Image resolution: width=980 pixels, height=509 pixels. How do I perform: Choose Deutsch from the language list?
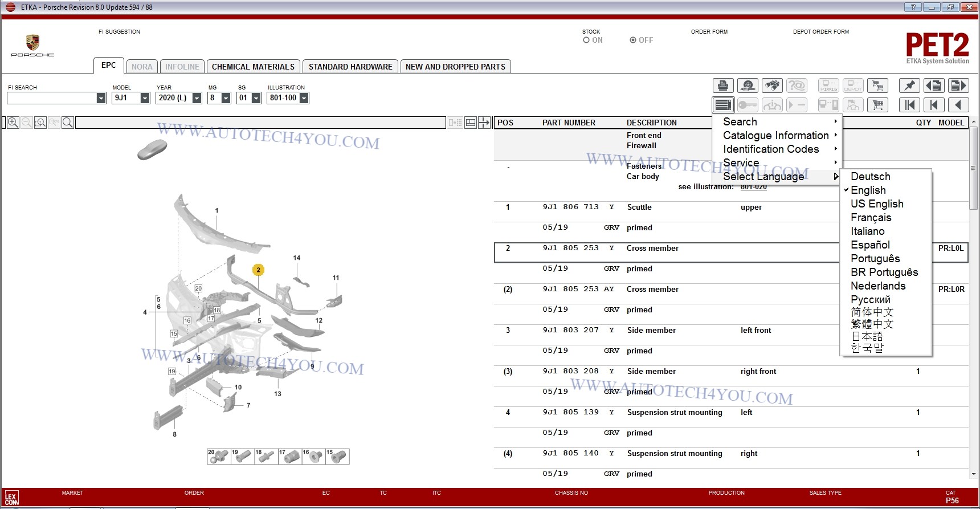pos(870,177)
